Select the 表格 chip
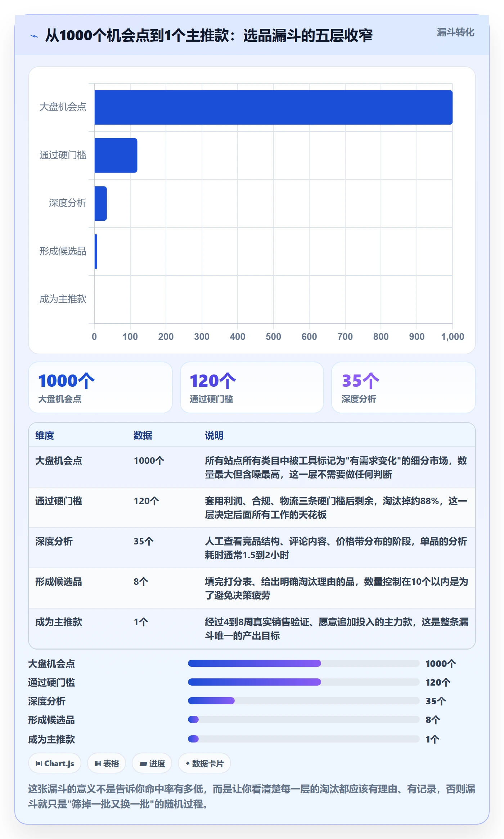Screen dimensions: 504x839 click(107, 763)
